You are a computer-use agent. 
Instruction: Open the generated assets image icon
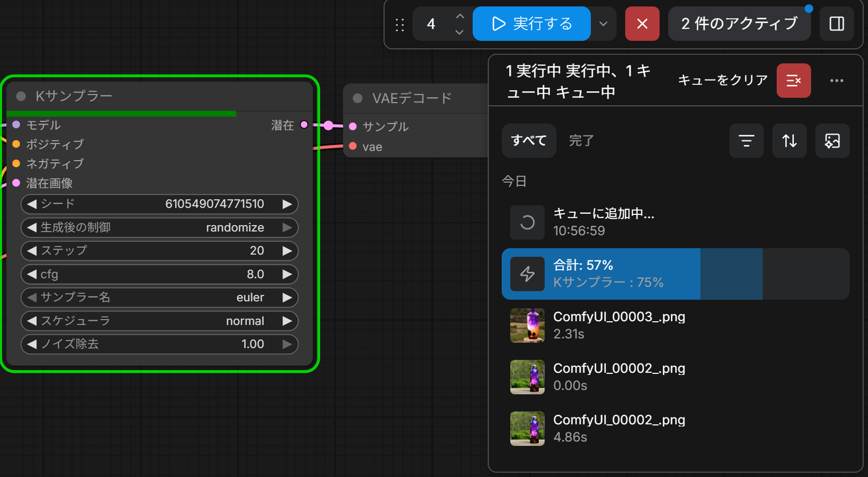coord(832,141)
